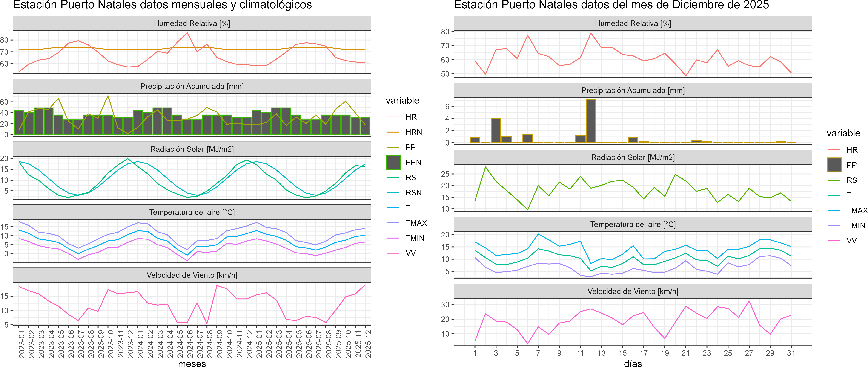Click the TMIN legend entry in right legend
This screenshot has height=367, width=868.
pyautogui.click(x=856, y=226)
